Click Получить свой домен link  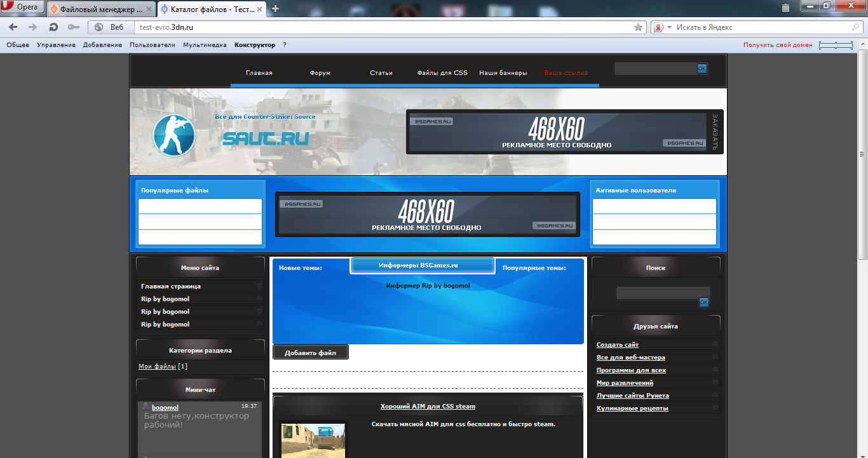(778, 45)
